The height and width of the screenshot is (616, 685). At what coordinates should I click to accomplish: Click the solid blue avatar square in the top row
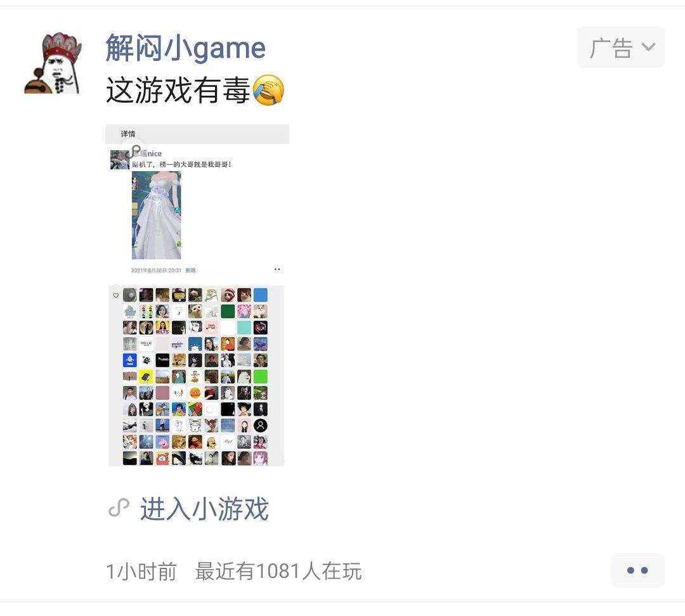(x=261, y=295)
